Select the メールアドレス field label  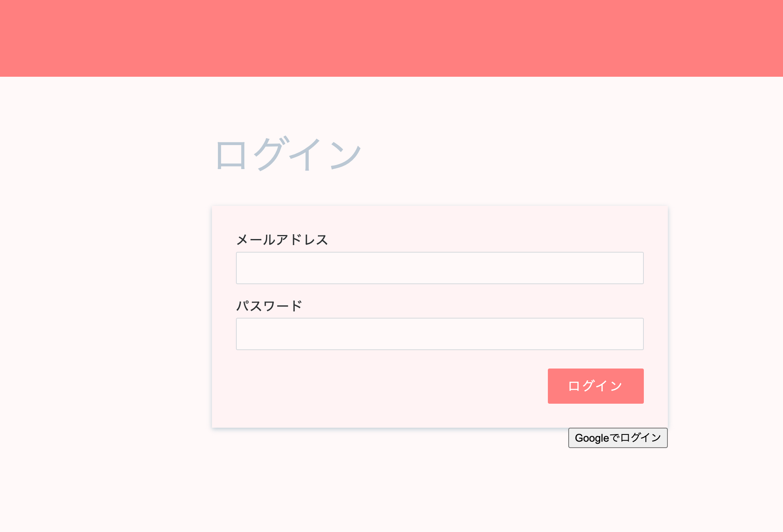[x=282, y=239]
